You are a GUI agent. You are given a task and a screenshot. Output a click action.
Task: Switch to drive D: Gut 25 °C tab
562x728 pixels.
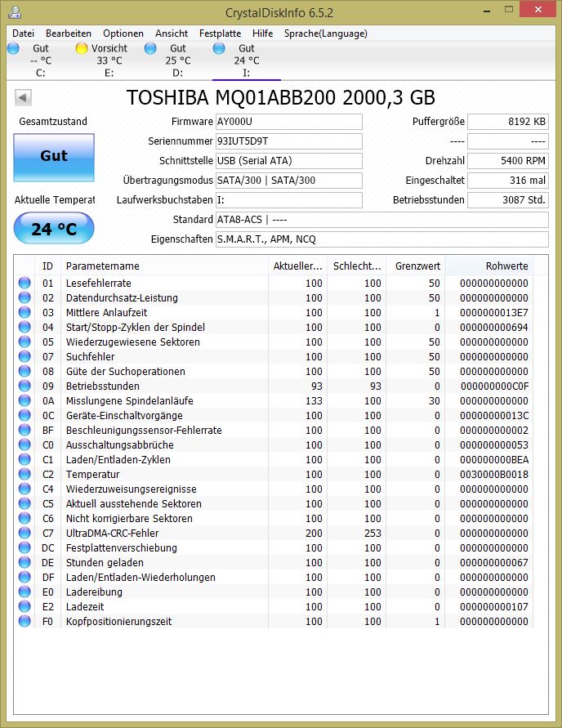pos(178,60)
